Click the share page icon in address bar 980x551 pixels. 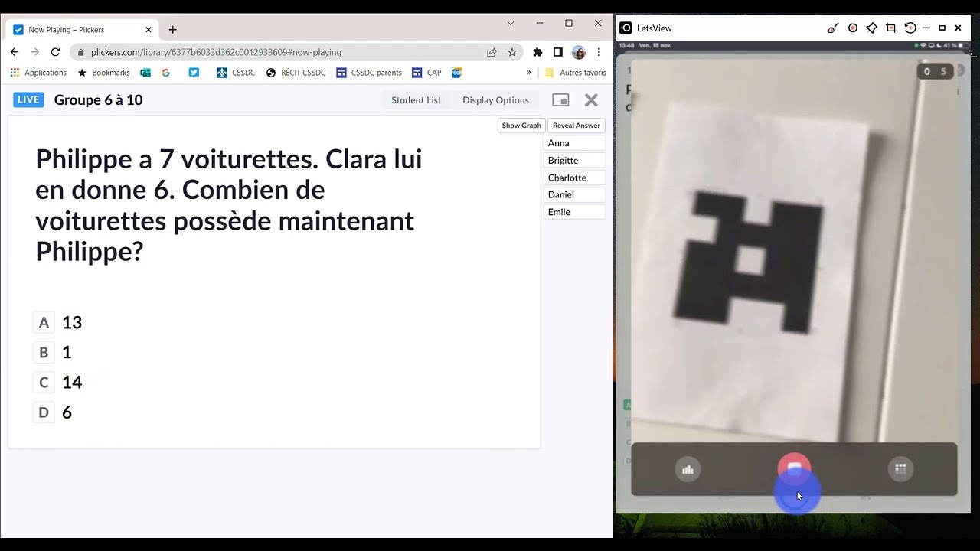click(x=492, y=52)
